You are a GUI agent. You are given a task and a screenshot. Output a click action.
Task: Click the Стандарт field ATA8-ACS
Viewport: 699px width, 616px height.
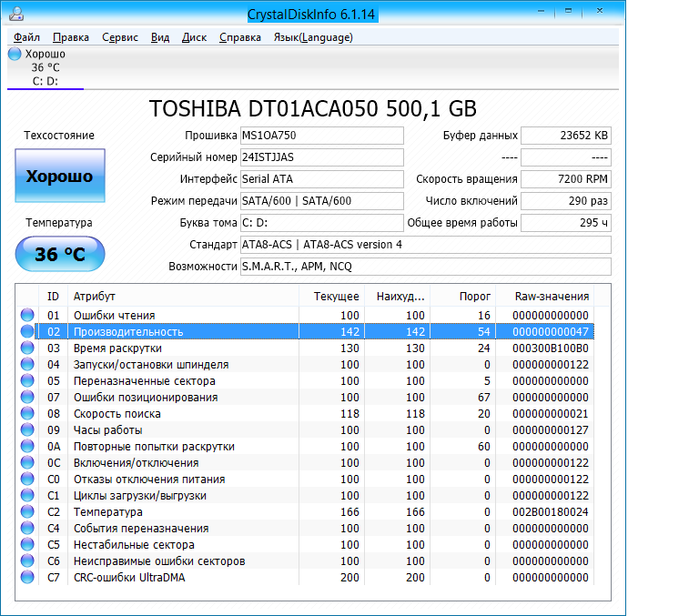(426, 245)
